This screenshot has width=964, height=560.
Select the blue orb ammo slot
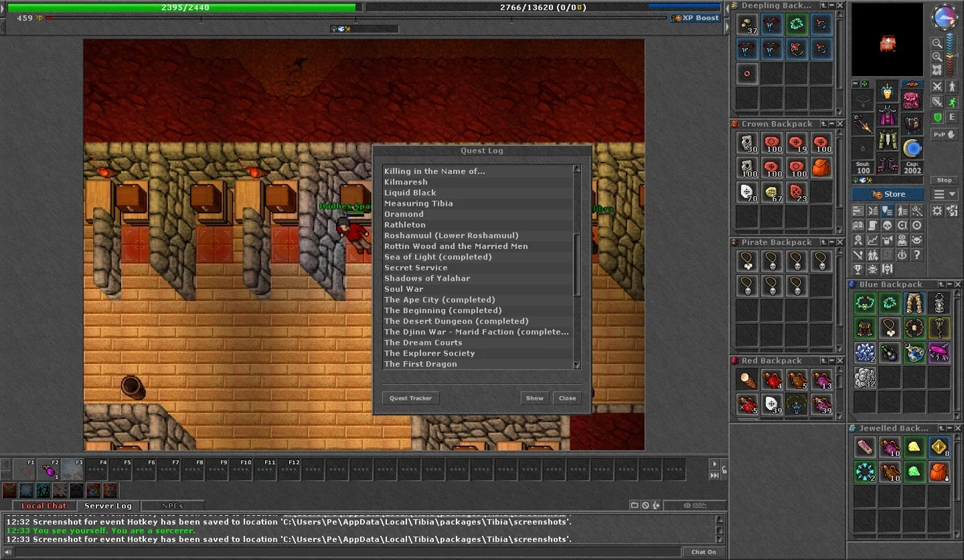(x=913, y=149)
